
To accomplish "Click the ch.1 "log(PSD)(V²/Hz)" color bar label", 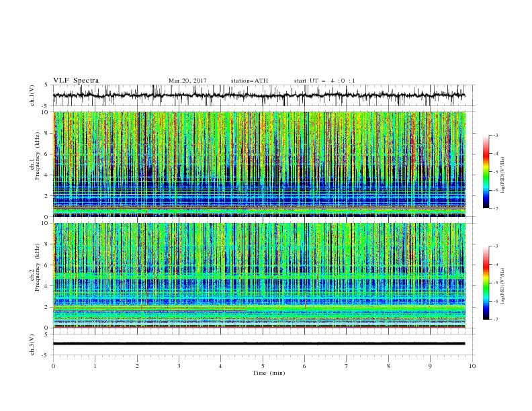I will [502, 175].
